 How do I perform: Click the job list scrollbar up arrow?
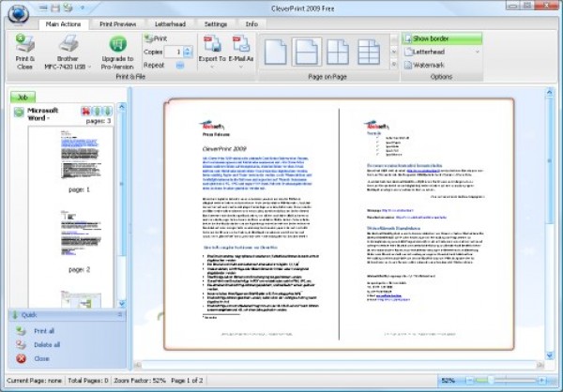pos(122,107)
